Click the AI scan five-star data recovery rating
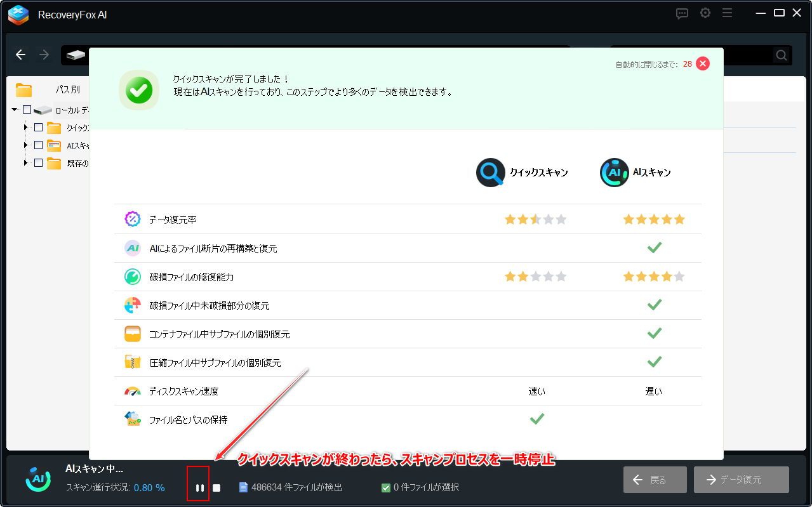This screenshot has width=812, height=507. coord(654,220)
